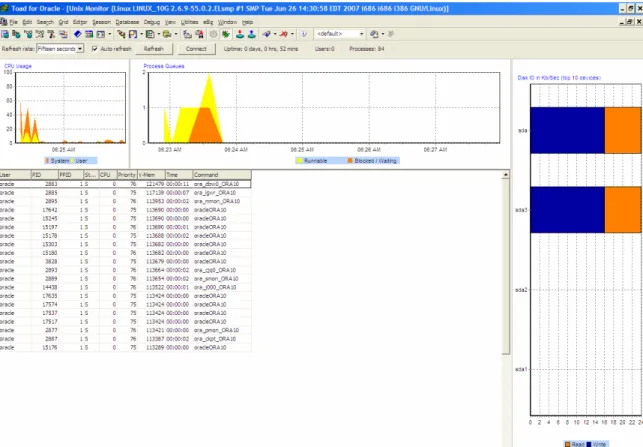643x447 pixels.
Task: Expand dropdown arrow next to green document-list icon
Action: pyautogui.click(x=159, y=34)
